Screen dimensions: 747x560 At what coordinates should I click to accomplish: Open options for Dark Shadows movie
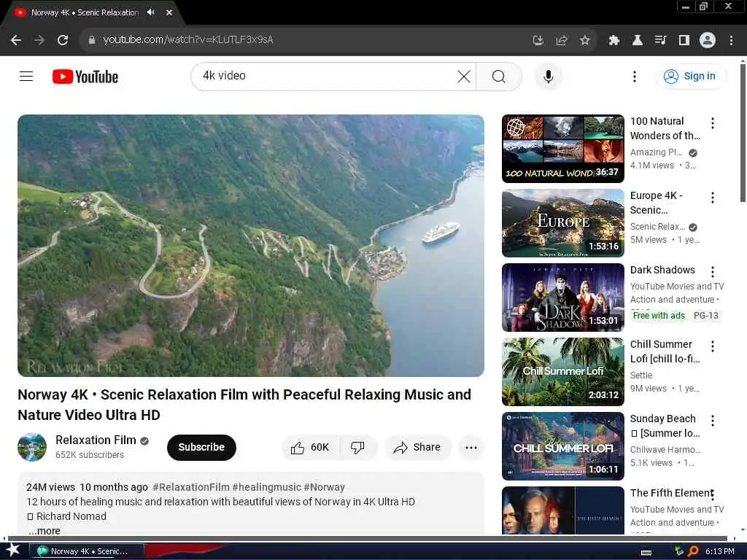click(712, 272)
